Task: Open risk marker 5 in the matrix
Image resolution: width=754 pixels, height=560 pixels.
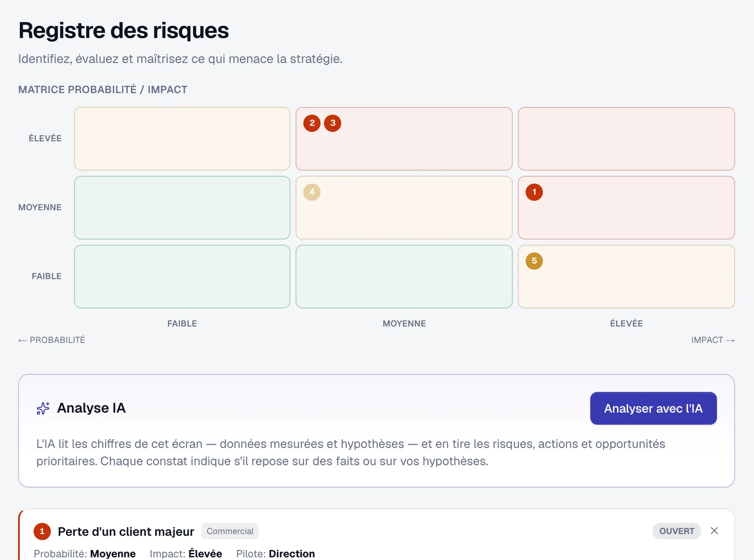Action: [x=534, y=261]
